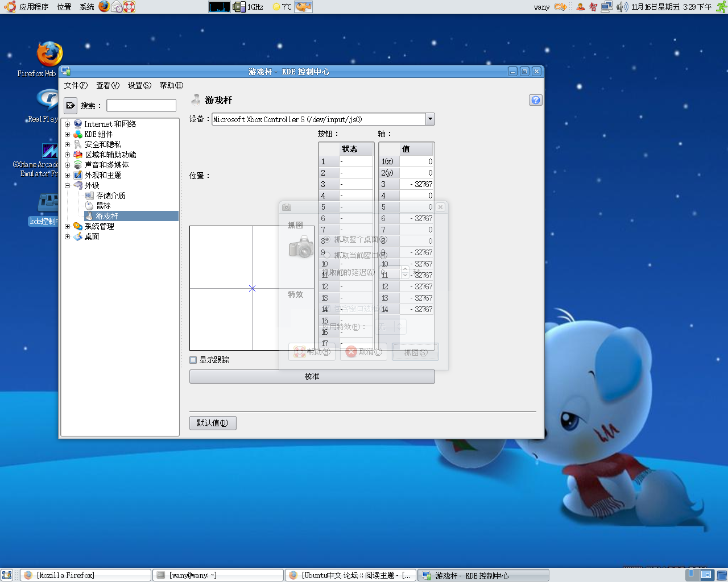Click the trash icon in bottom panel
The image size is (728, 582).
721,575
